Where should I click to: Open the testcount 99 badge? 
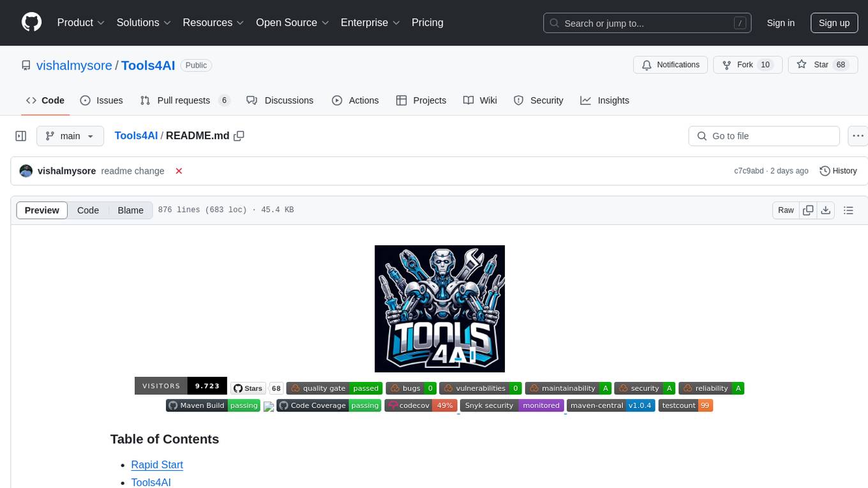click(x=685, y=406)
